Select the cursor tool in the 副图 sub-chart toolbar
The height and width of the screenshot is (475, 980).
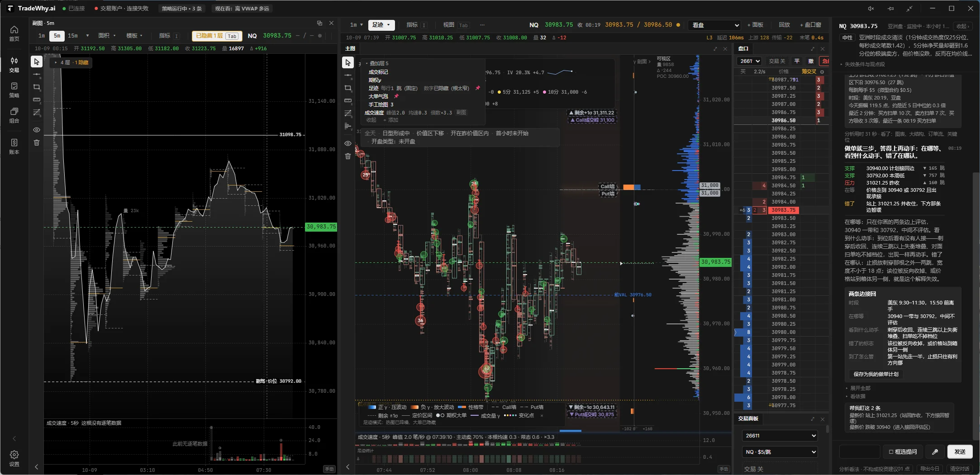[37, 62]
